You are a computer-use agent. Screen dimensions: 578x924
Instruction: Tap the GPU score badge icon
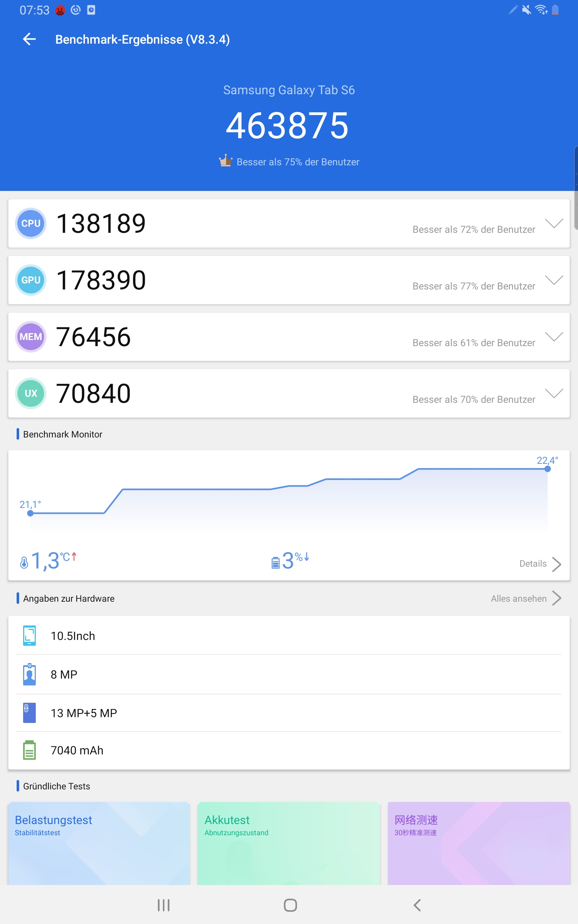point(31,280)
